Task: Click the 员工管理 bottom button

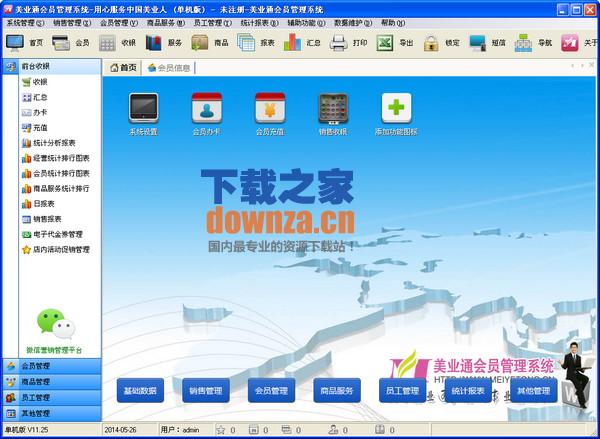Action: [403, 390]
